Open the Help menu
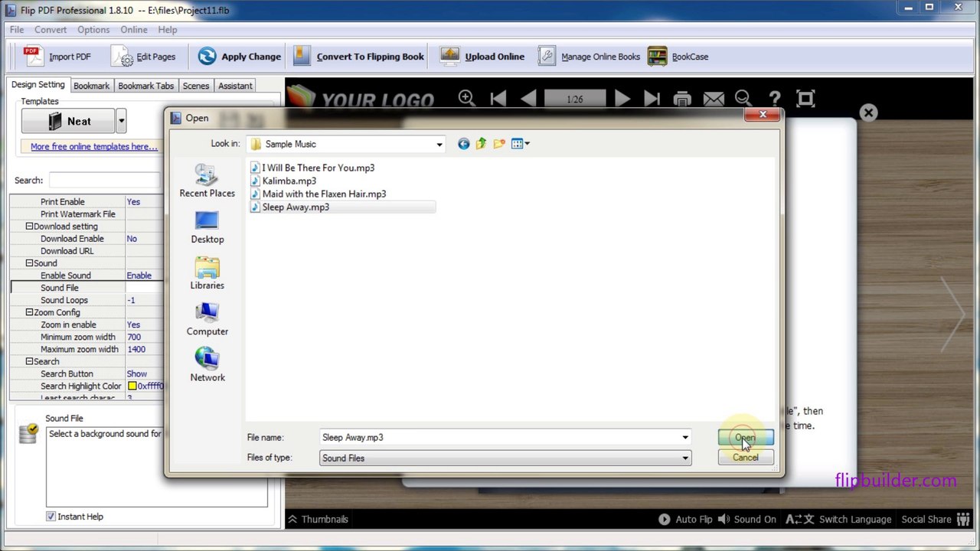 pyautogui.click(x=168, y=30)
